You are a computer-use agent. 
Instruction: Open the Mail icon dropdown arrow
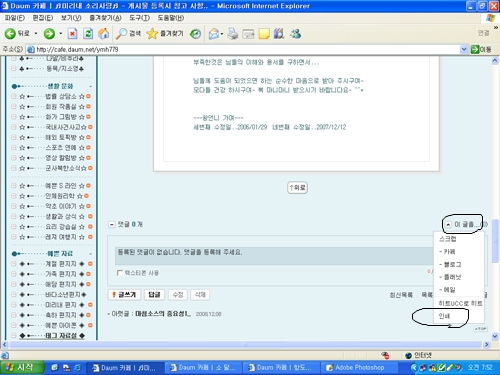point(222,34)
